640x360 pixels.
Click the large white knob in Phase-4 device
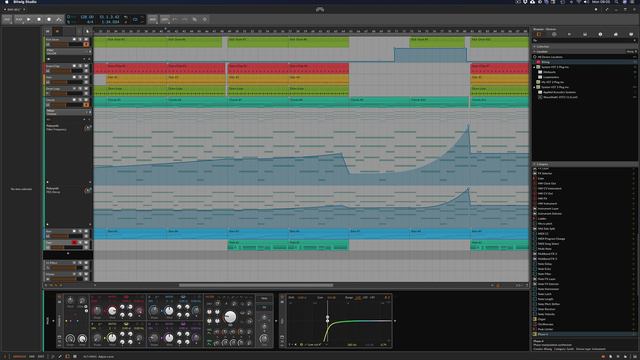point(230,316)
